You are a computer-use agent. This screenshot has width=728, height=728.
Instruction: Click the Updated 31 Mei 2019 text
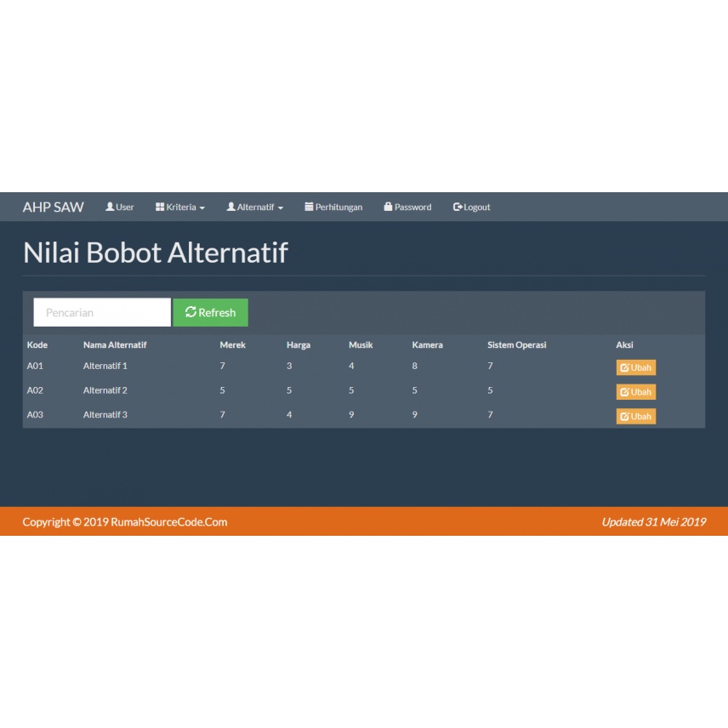tap(654, 522)
